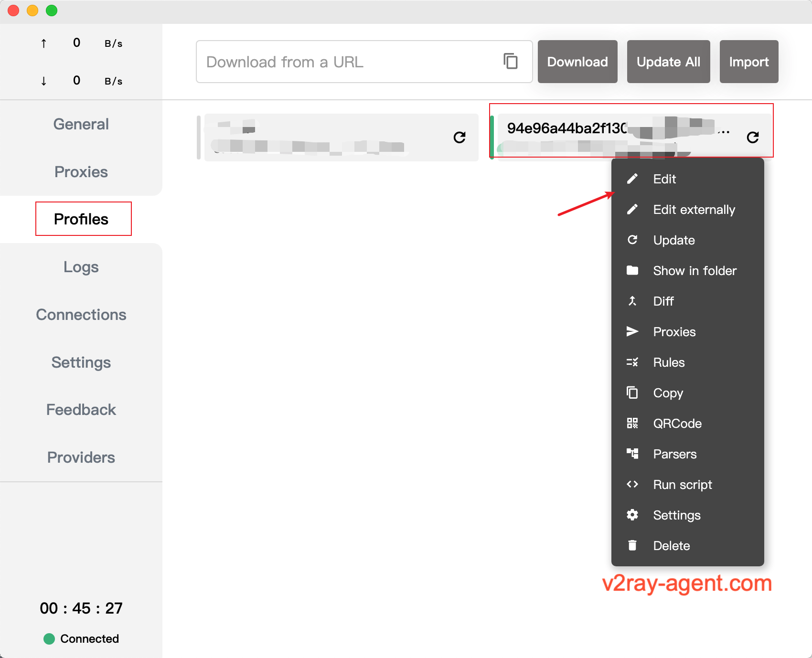
Task: Choose Edit externally from the context menu
Action: point(694,209)
